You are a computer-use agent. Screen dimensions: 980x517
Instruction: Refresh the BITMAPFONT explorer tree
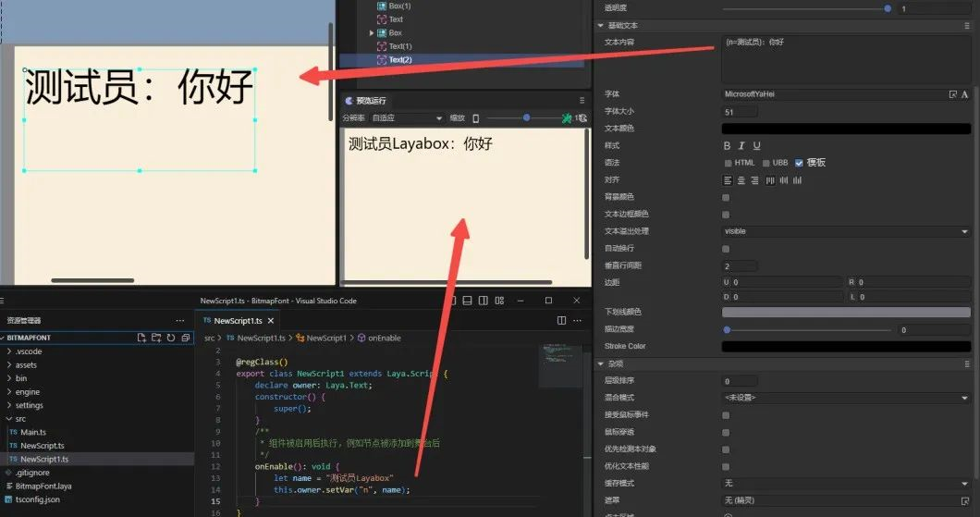point(171,338)
